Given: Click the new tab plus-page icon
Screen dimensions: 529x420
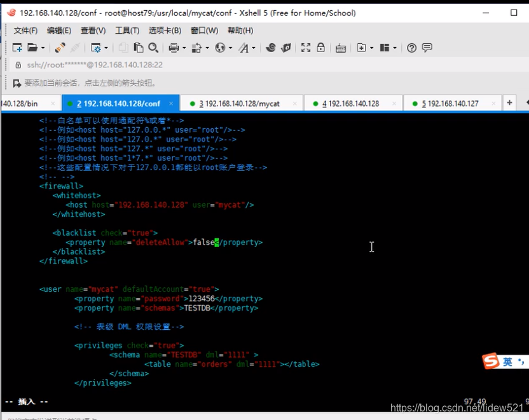Looking at the screenshot, I should (361, 48).
